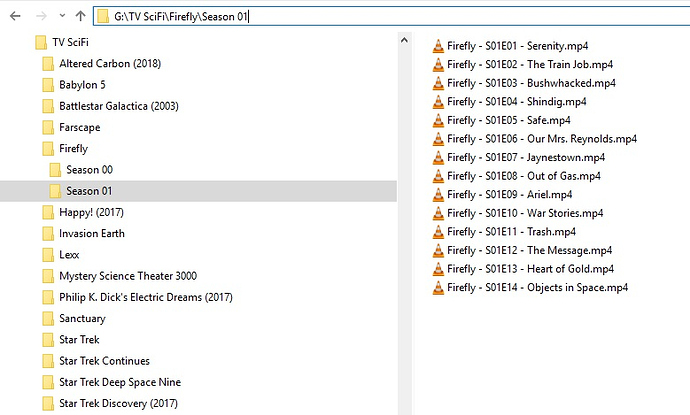
Task: Click VLC icon of The Message
Action: 438,250
